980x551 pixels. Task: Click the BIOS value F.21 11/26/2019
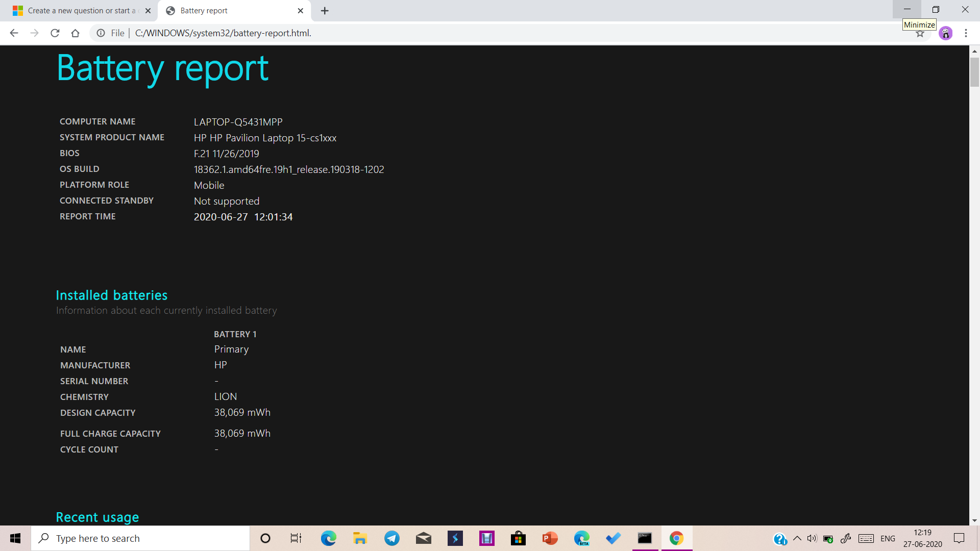tap(226, 154)
